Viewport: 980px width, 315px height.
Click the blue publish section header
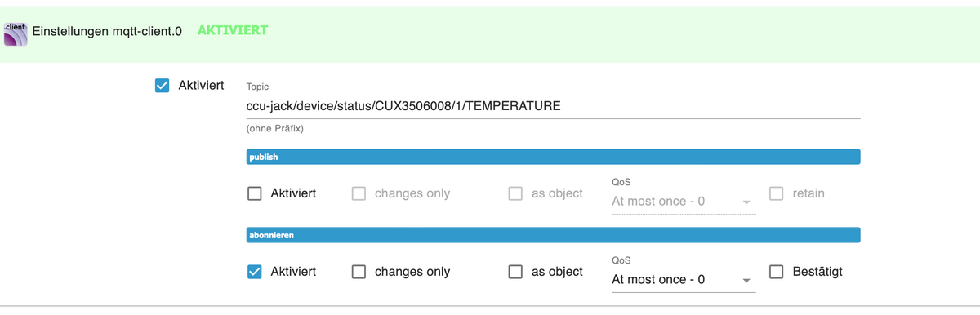pyautogui.click(x=553, y=157)
